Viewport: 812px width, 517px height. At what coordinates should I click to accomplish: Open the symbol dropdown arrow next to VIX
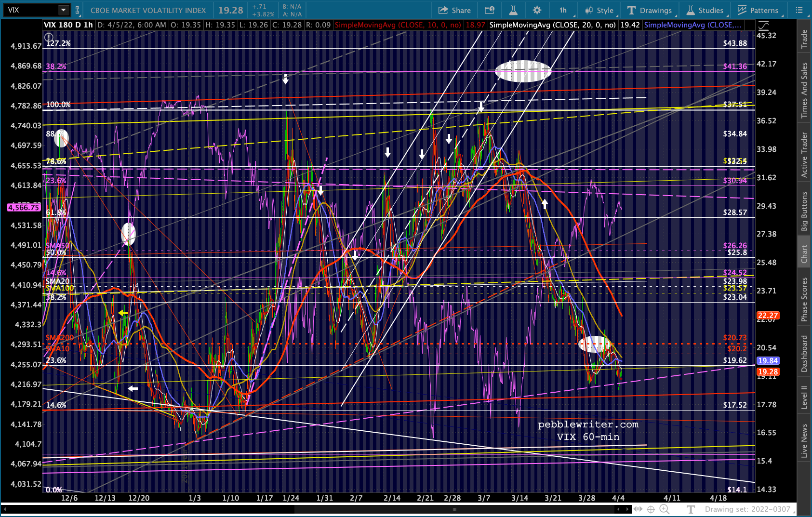[63, 10]
